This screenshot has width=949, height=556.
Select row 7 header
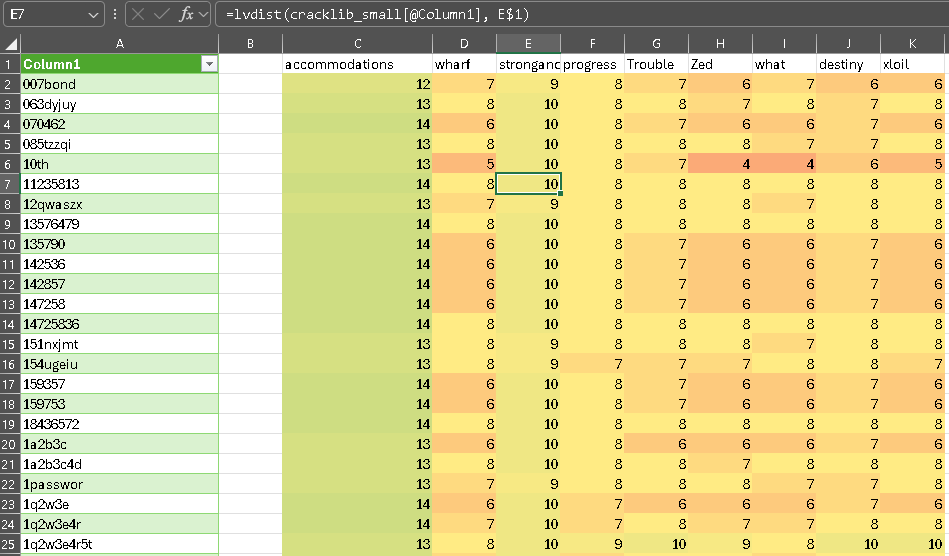coord(10,184)
